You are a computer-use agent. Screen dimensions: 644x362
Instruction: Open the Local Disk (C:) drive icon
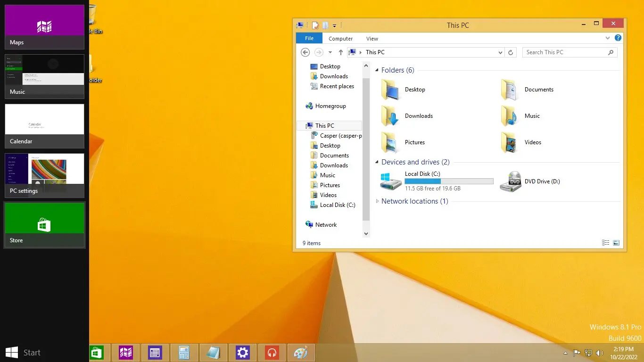click(391, 181)
